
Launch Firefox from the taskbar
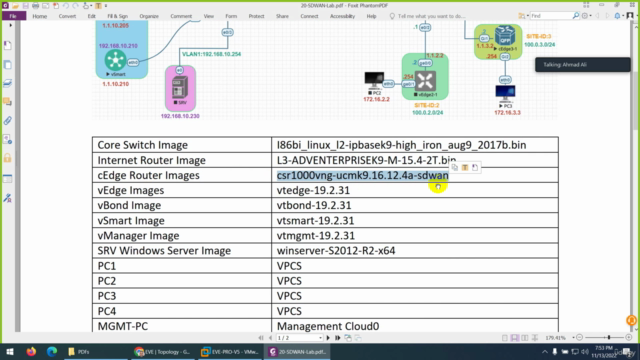pos(31,351)
